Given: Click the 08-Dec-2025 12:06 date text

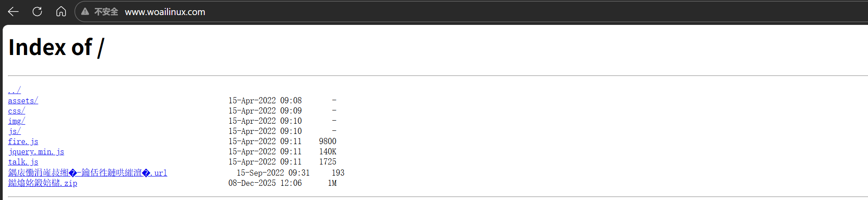Looking at the screenshot, I should 265,183.
